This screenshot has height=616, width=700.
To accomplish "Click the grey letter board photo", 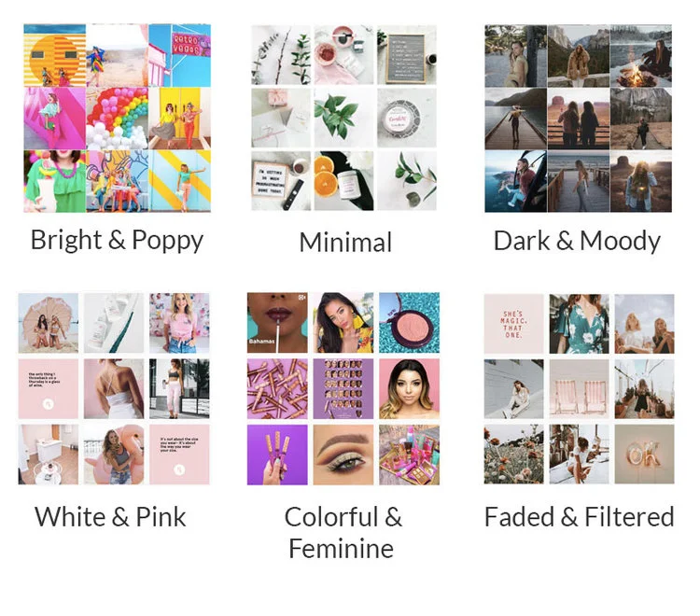I will (407, 55).
